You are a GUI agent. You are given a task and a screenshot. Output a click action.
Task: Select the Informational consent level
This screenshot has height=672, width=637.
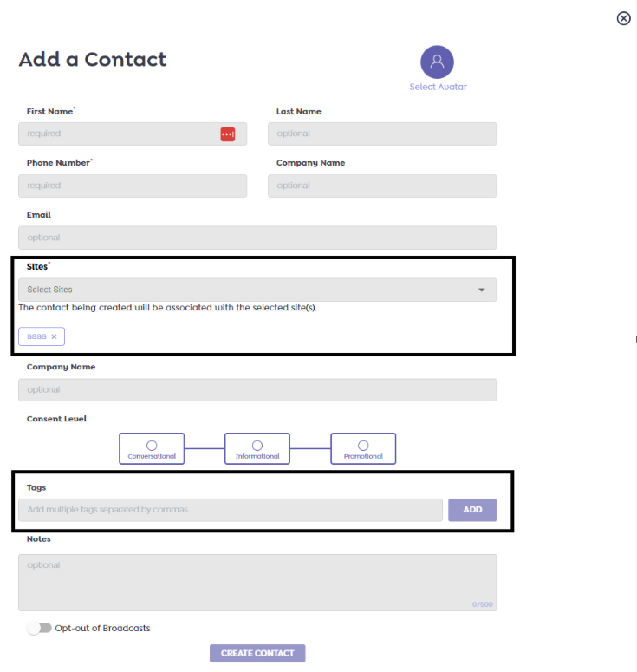(257, 448)
